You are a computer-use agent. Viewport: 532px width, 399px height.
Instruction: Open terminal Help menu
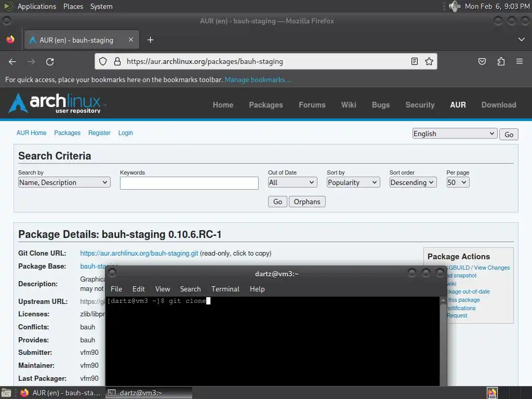257,289
